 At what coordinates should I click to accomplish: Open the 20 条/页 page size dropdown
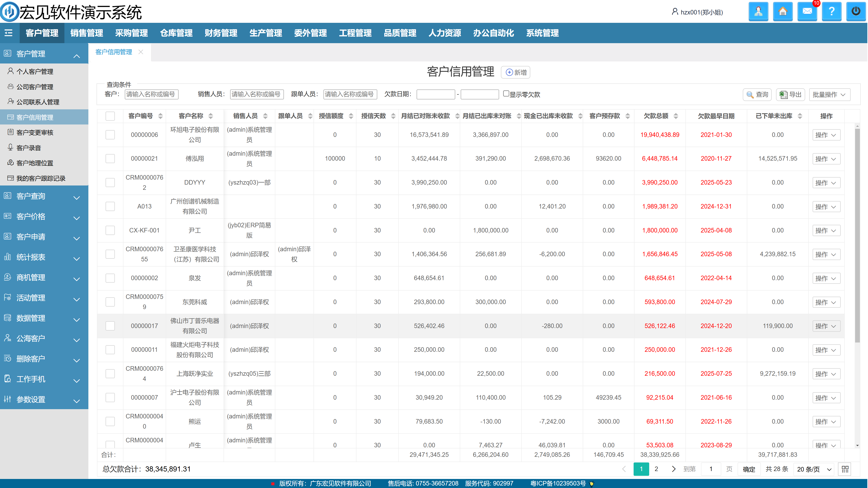(x=814, y=469)
